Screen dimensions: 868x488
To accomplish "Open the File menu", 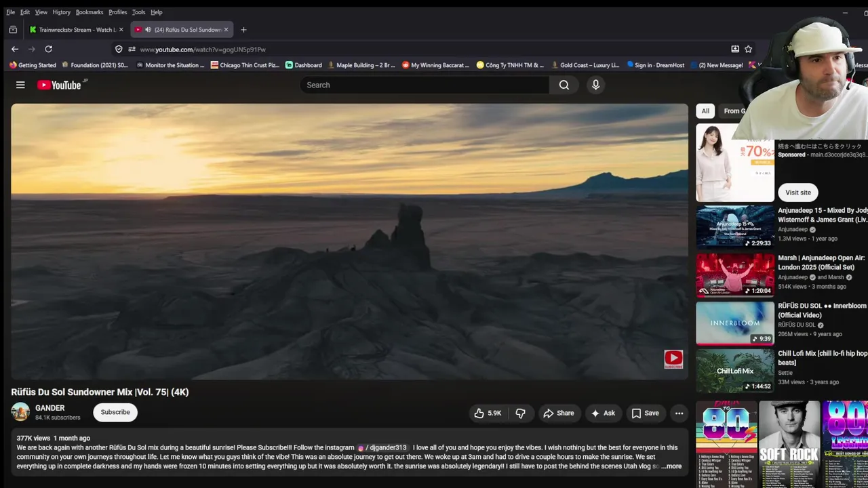I will [x=10, y=12].
